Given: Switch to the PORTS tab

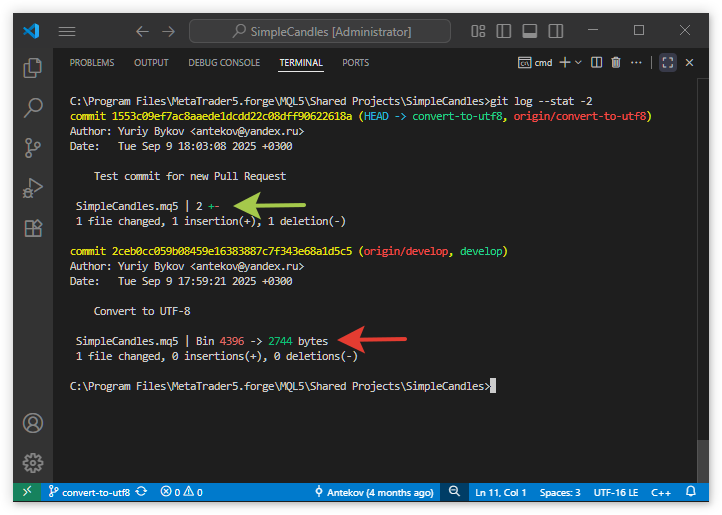Looking at the screenshot, I should point(355,63).
